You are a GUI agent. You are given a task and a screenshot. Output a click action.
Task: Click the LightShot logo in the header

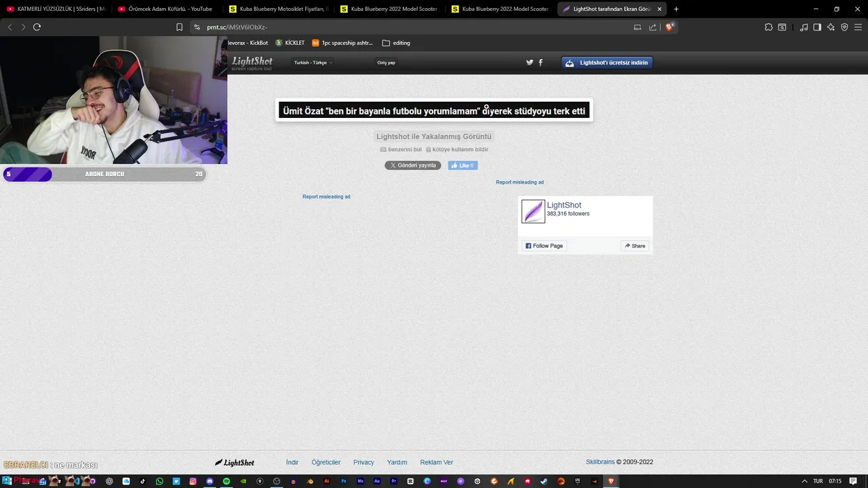click(252, 62)
